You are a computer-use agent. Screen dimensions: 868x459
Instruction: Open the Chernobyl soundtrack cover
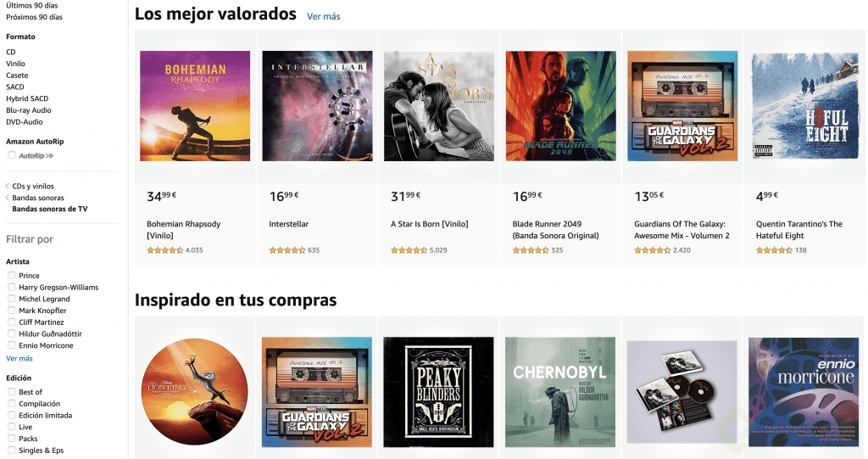[x=560, y=392]
